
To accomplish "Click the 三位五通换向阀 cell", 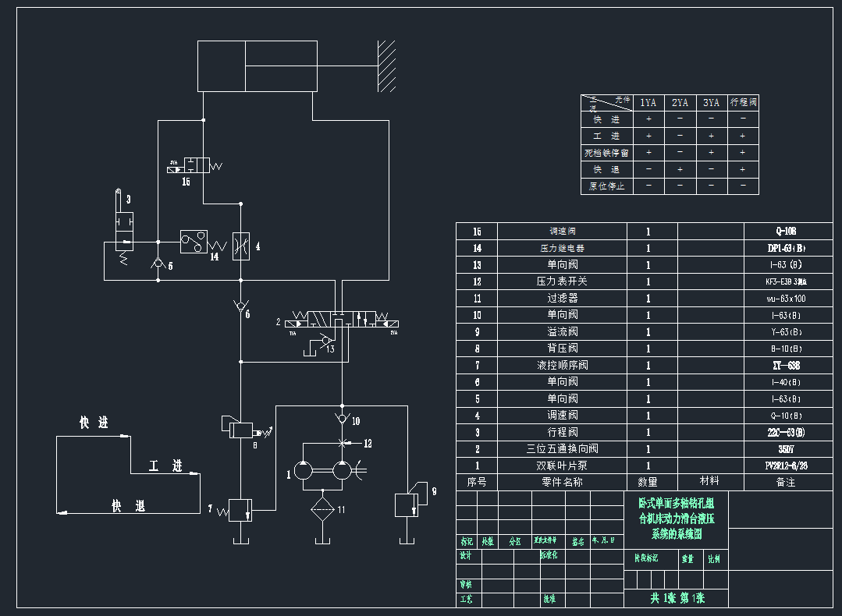I will 562,448.
